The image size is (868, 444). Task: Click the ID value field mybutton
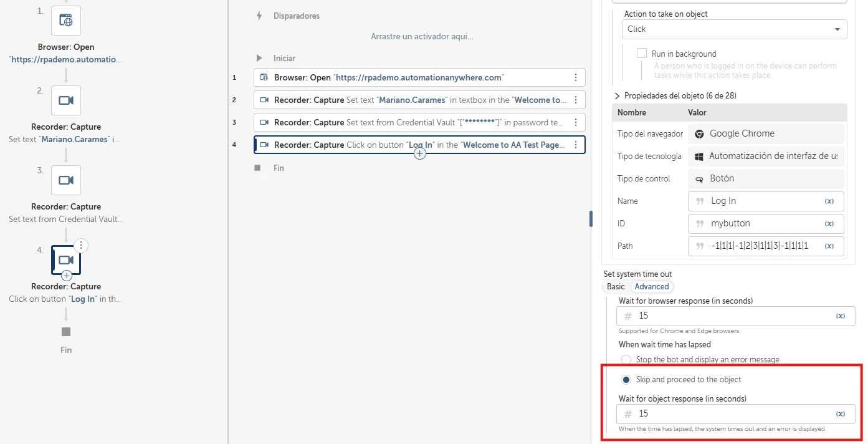tap(766, 224)
